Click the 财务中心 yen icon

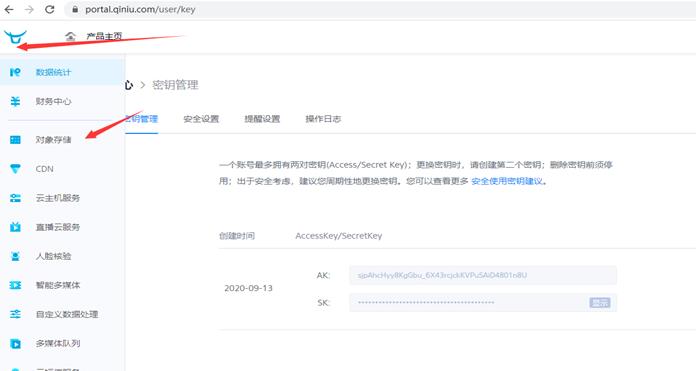coord(15,101)
